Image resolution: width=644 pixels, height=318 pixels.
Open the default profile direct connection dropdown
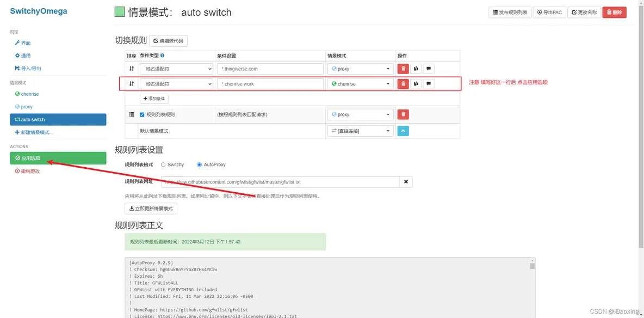tap(360, 131)
